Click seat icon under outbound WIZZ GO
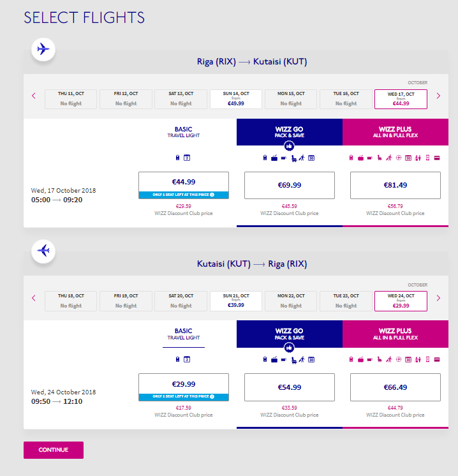 click(294, 158)
